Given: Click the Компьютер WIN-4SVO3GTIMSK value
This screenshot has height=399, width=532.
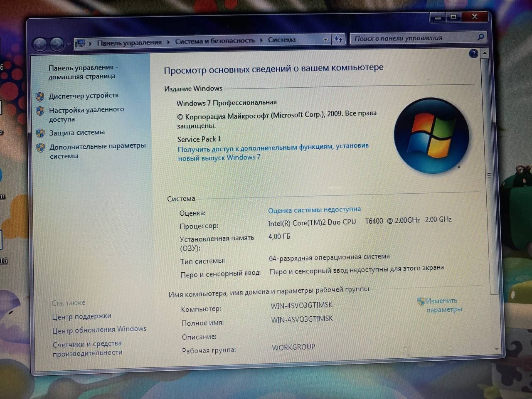Looking at the screenshot, I should pyautogui.click(x=302, y=305).
